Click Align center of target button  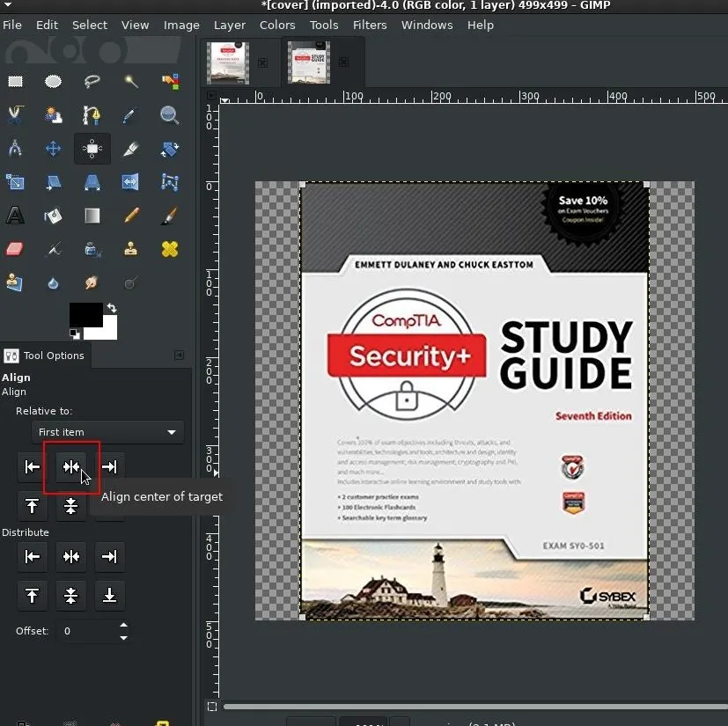pos(71,466)
